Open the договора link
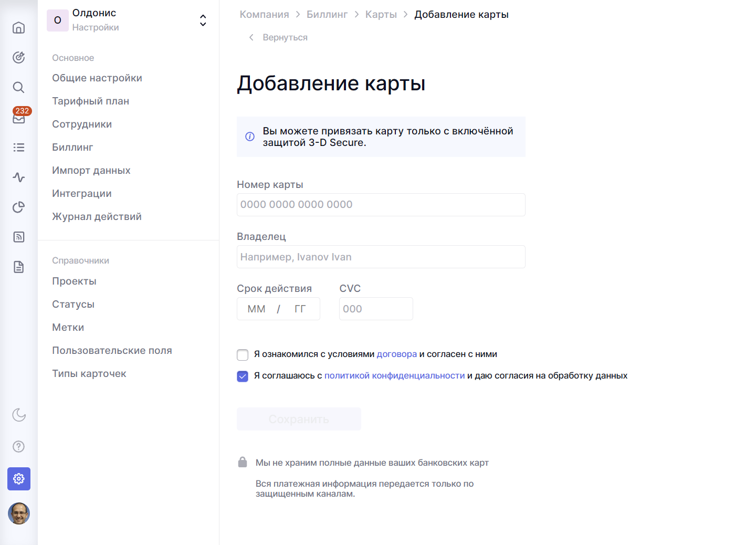The image size is (756, 545). tap(396, 354)
